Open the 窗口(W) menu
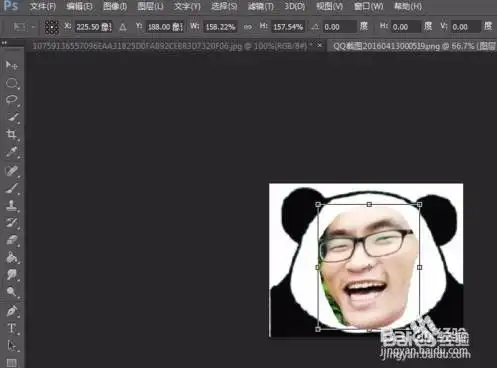This screenshot has height=368, width=497. click(368, 6)
